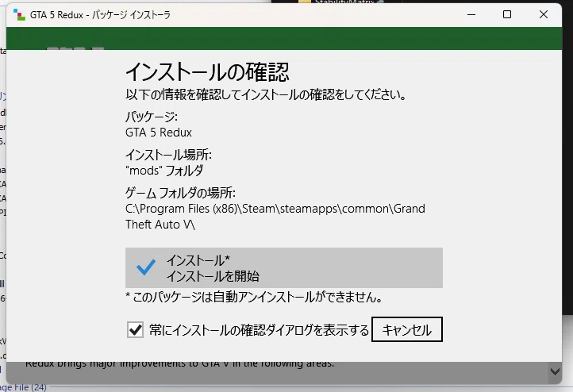573x392 pixels.
Task: Click the インストールの確認 heading
Action: 207,72
